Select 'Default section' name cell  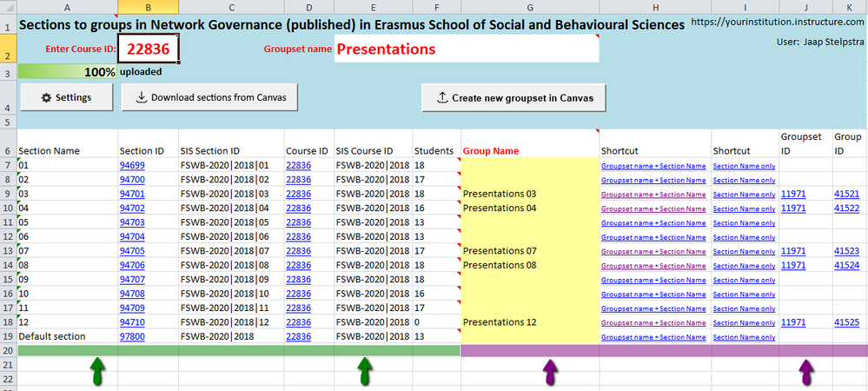coord(68,336)
